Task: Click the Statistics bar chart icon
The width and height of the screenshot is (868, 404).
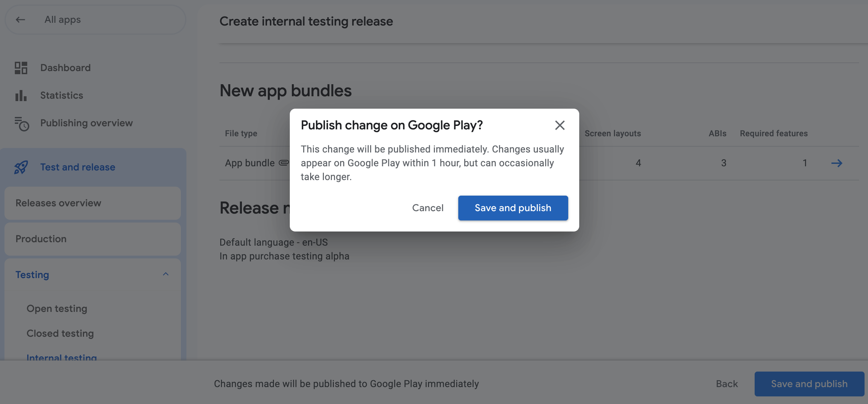Action: point(21,96)
